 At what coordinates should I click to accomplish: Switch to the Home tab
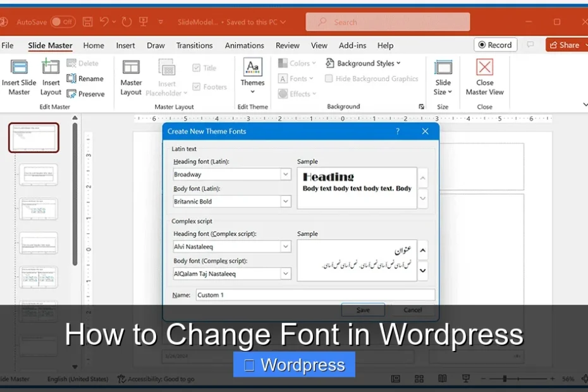point(94,46)
